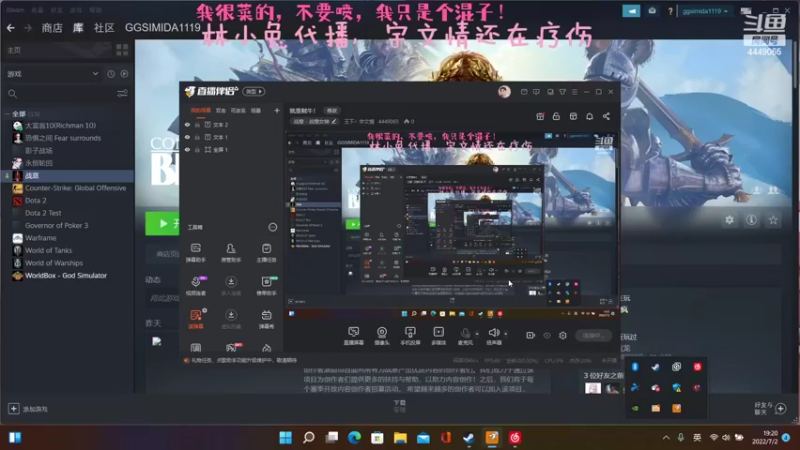Image resolution: width=800 pixels, height=450 pixels.
Task: Open the 弹幕助手 danmaku assistant tool
Action: point(195,252)
